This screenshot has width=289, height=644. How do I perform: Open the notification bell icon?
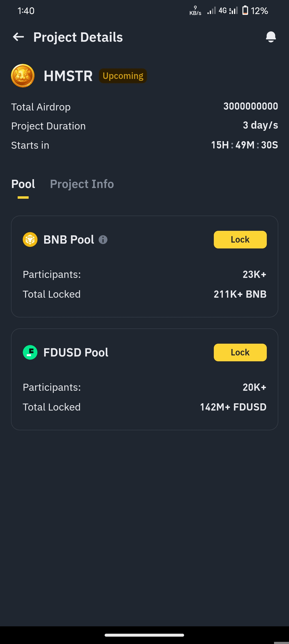tap(271, 37)
